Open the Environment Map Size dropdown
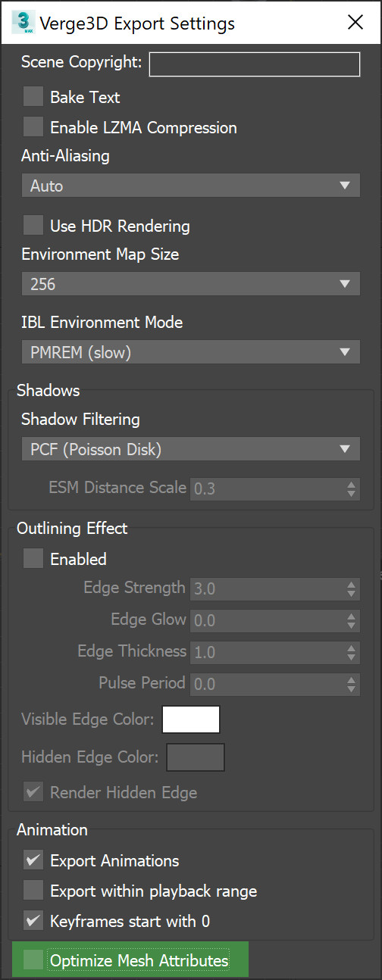 click(x=190, y=285)
